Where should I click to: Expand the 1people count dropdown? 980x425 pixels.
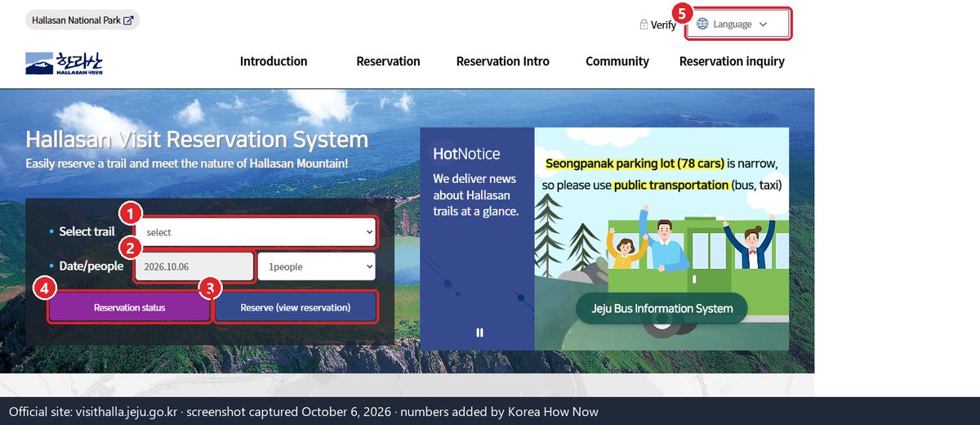pos(316,266)
